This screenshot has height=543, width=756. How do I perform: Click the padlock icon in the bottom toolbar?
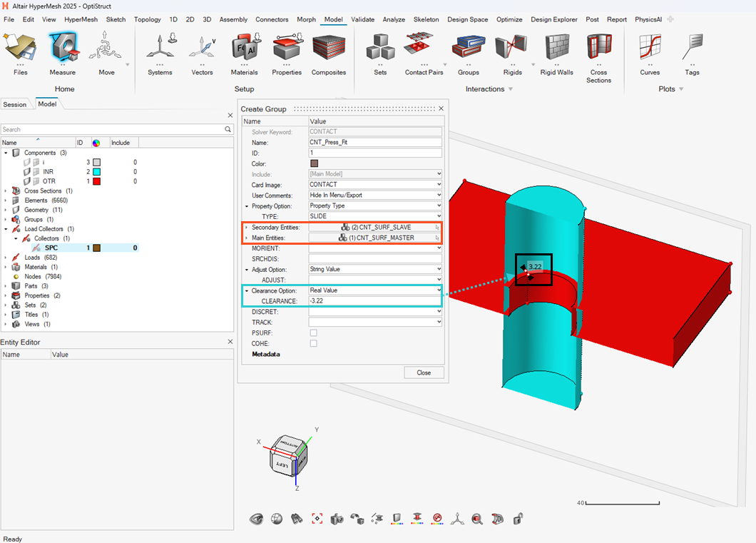coord(518,519)
